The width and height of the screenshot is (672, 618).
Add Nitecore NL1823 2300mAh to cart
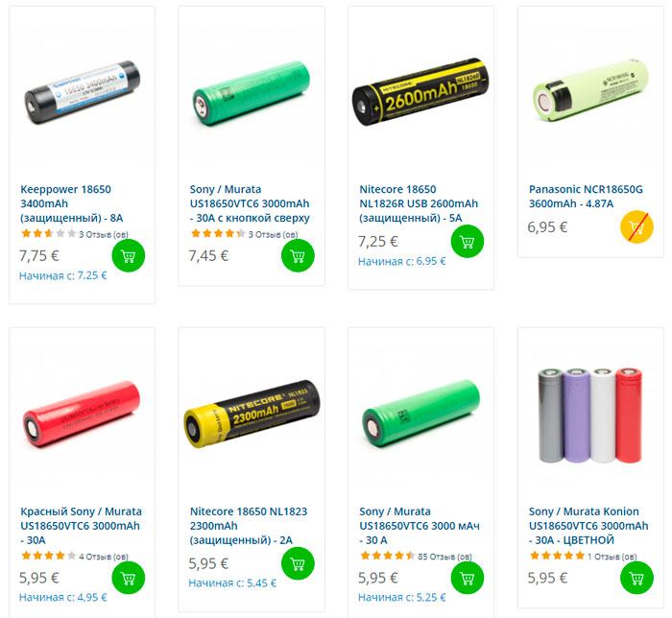298,563
